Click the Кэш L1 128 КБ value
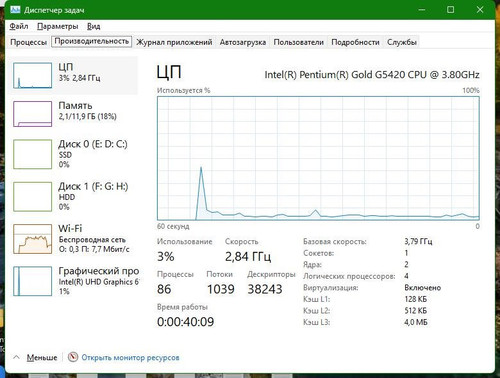The width and height of the screenshot is (500, 378). [416, 299]
